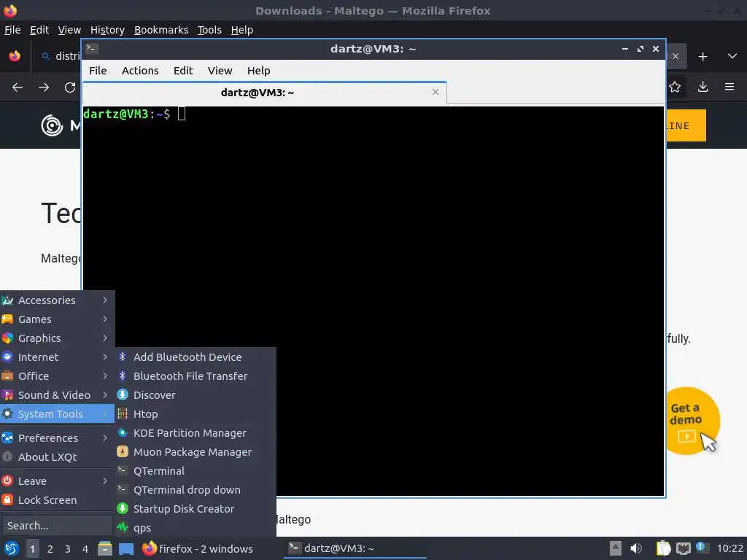Open Firefox Bookmarks menu
Screen dimensions: 747x560
[161, 30]
